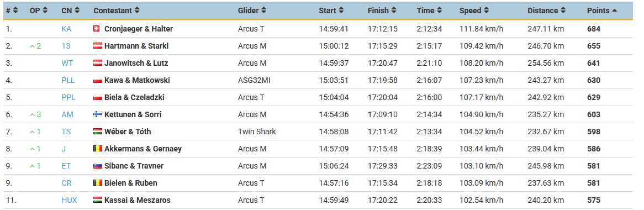The image size is (644, 210).
Task: Sort by Start time column arrows
Action: point(341,11)
